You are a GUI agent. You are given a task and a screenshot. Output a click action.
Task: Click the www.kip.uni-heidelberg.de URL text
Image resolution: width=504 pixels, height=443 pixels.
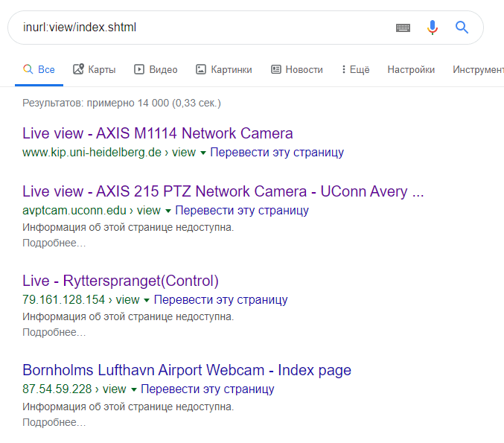click(92, 152)
